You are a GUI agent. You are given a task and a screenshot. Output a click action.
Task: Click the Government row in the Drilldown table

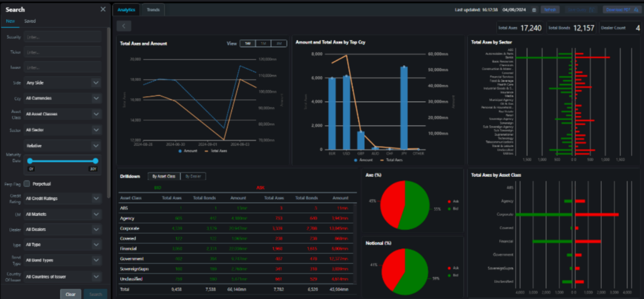tap(237, 259)
